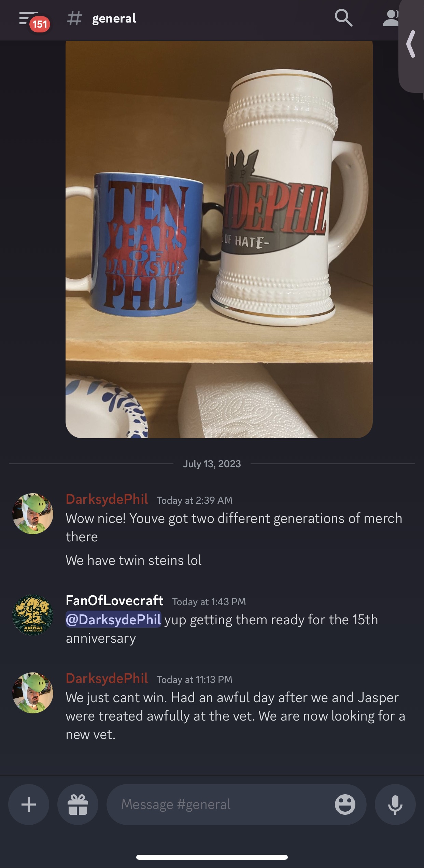Show the member list icon
Screen dimensions: 424x868
tap(391, 18)
